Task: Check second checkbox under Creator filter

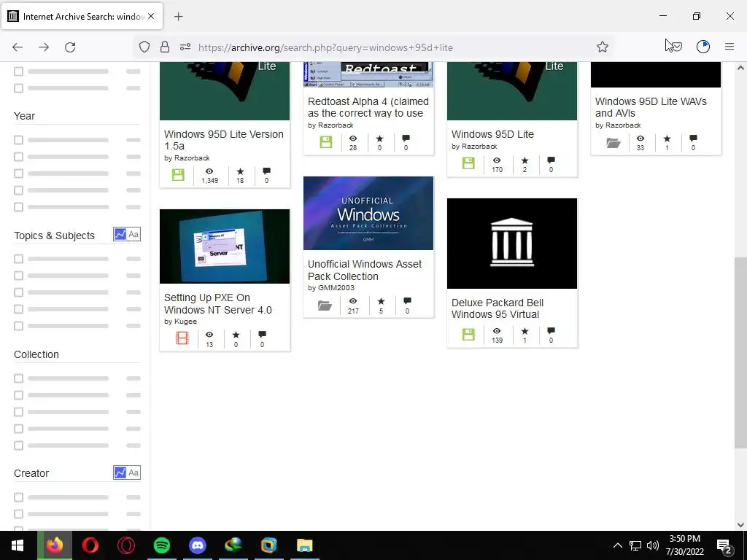Action: point(18,514)
